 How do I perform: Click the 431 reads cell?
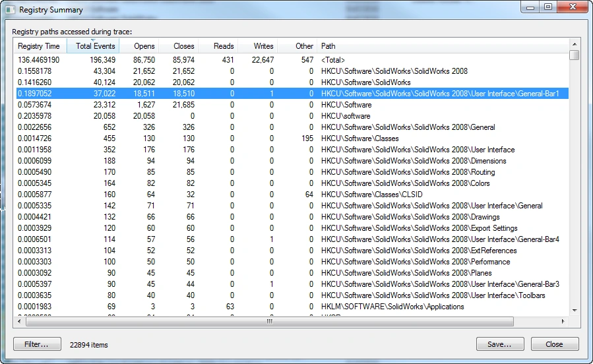tap(228, 60)
